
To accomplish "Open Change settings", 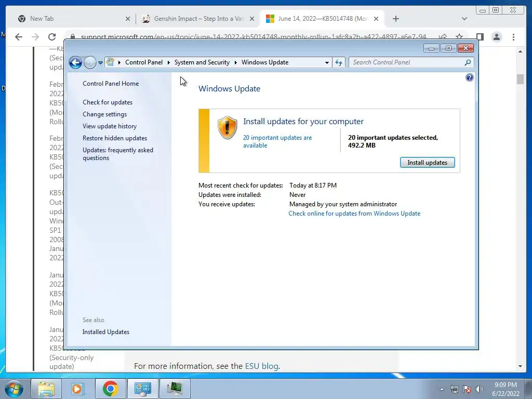I will (104, 114).
